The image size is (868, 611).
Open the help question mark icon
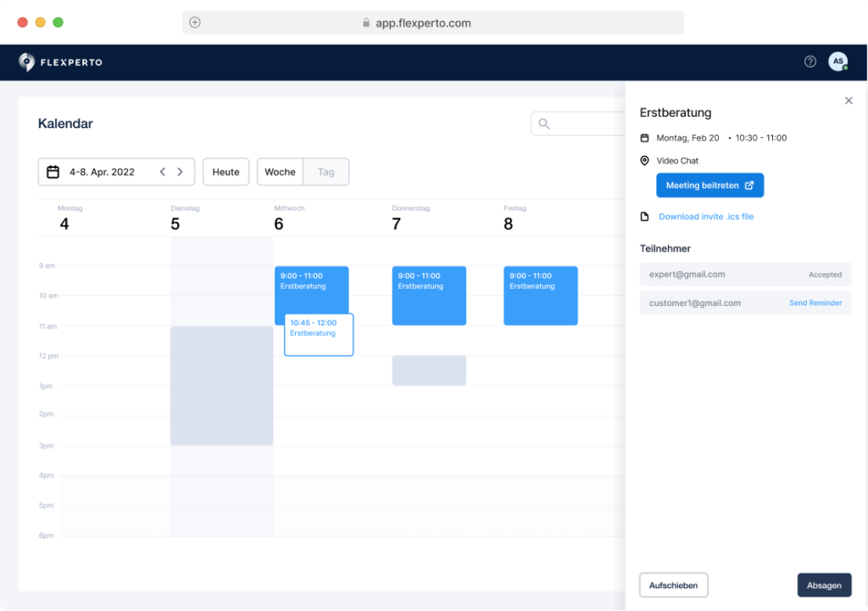point(810,62)
